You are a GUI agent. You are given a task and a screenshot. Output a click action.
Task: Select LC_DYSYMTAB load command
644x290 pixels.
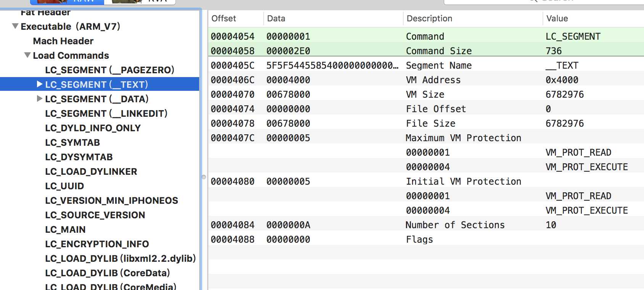(x=79, y=157)
